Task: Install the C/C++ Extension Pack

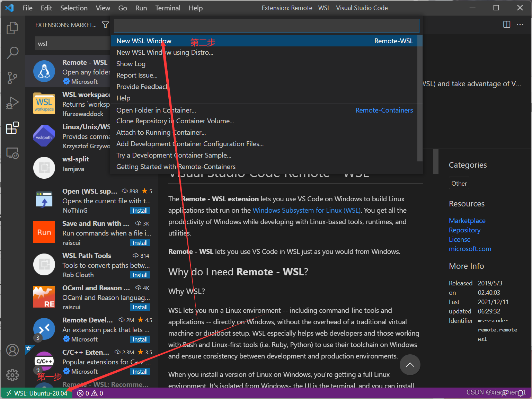Action: 140,372
